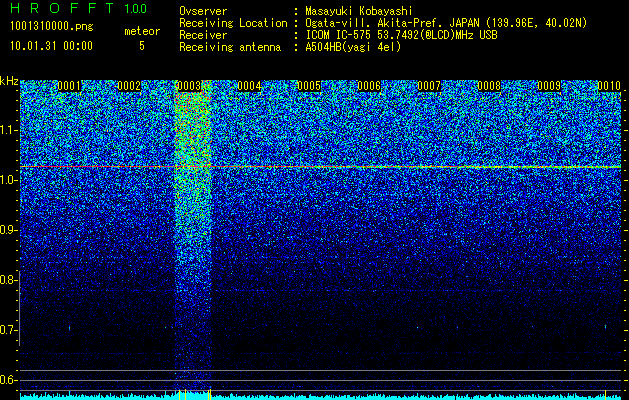Click the HROFFT 1.00 program title

tap(79, 8)
